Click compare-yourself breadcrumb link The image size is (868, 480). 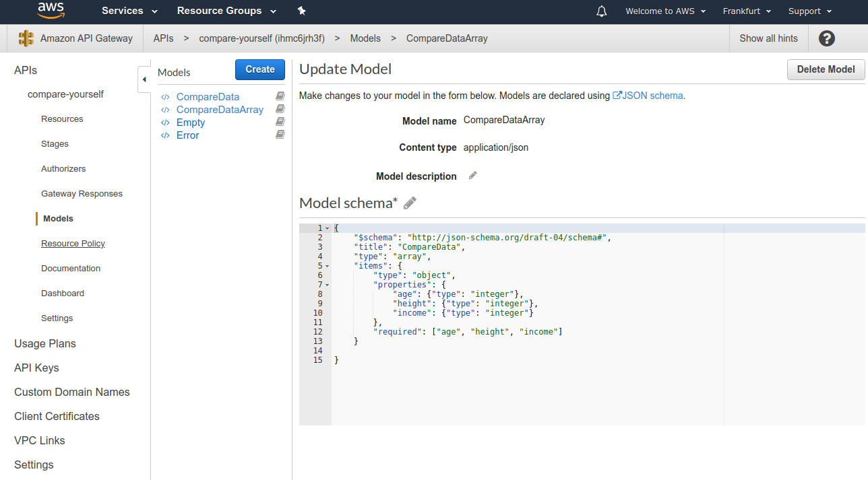[261, 38]
